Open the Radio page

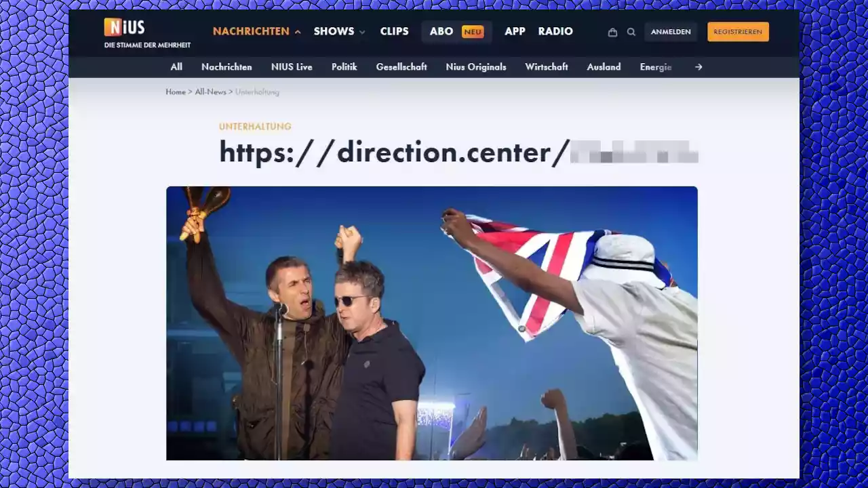(555, 31)
